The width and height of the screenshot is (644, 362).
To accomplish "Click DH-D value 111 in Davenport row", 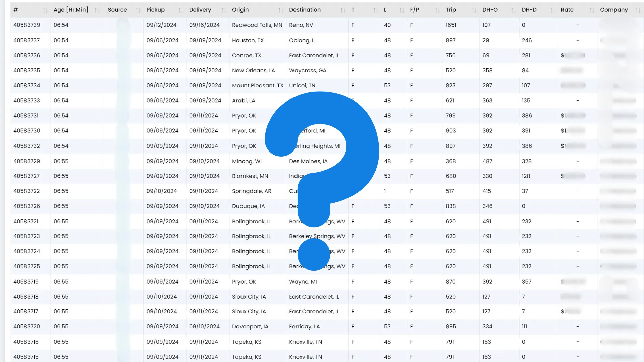I will pyautogui.click(x=524, y=326).
